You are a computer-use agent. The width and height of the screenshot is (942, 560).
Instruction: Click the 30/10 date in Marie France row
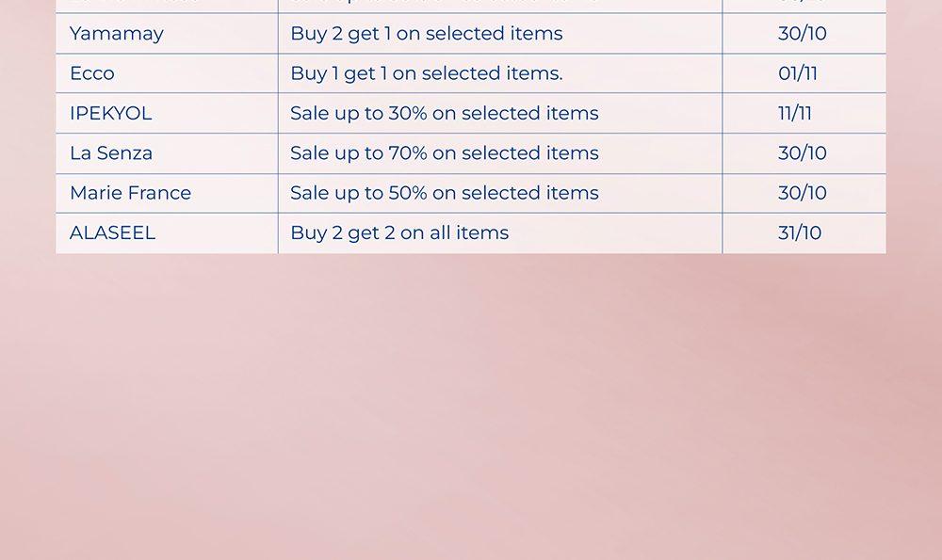coord(802,193)
